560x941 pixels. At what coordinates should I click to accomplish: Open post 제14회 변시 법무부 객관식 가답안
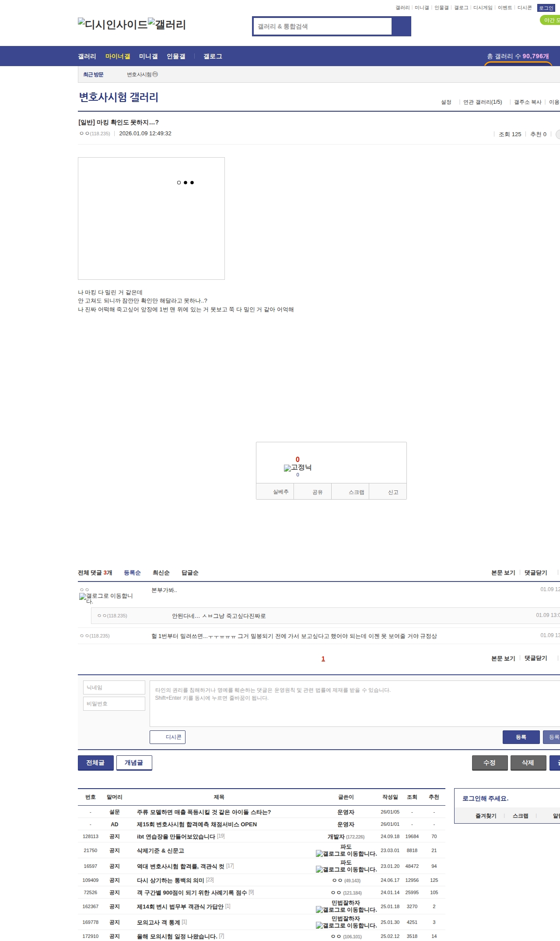click(180, 906)
